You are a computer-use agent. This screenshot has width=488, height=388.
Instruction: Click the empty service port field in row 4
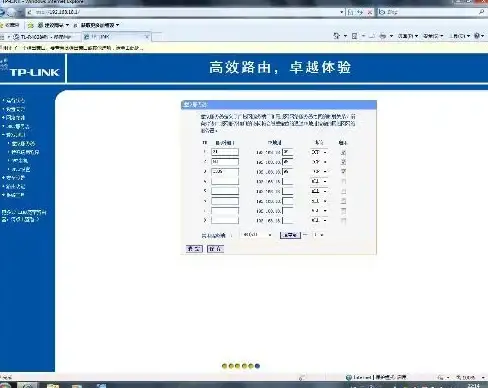(225, 181)
